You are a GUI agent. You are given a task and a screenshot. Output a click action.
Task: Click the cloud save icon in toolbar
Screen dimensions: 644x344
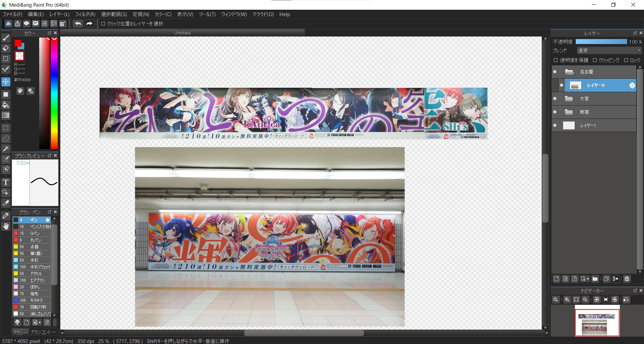(x=8, y=24)
